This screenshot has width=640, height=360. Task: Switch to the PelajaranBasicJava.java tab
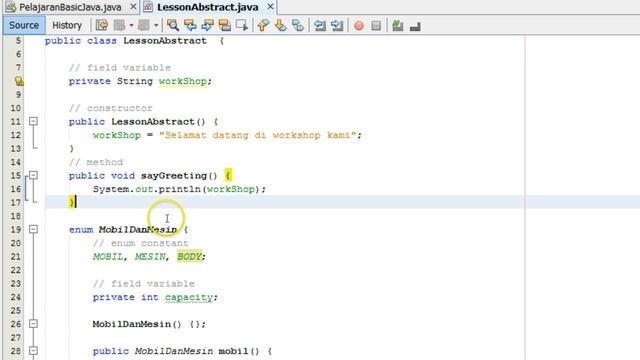70,7
